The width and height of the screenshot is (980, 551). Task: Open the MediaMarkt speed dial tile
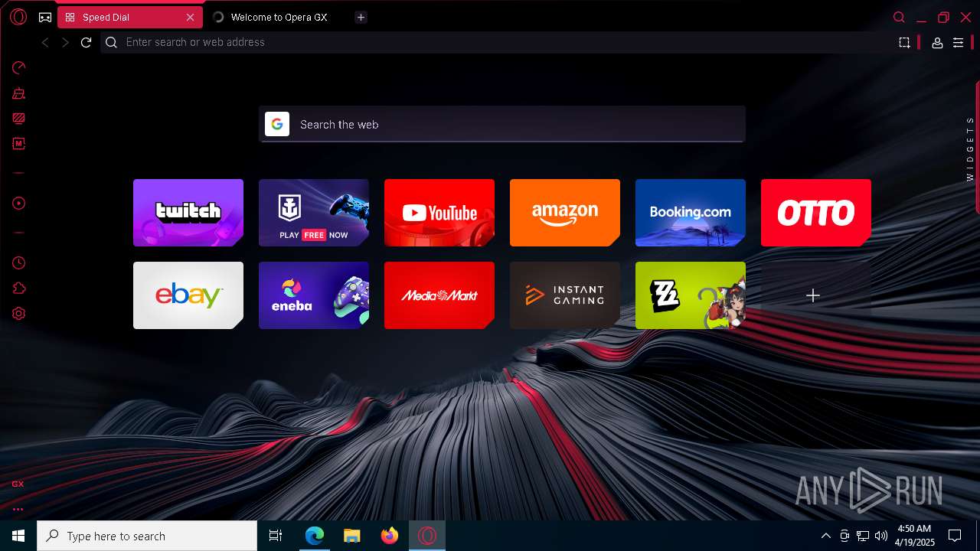pos(439,295)
